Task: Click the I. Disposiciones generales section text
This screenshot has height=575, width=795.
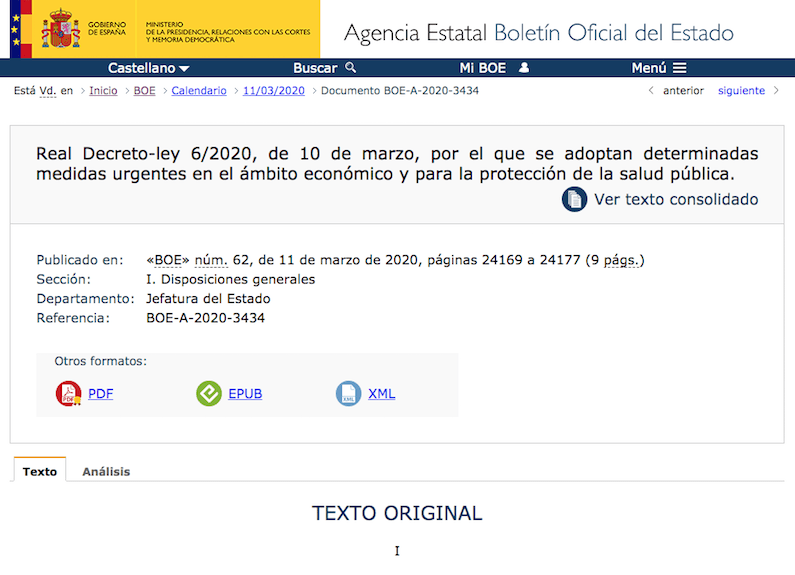Action: click(230, 279)
